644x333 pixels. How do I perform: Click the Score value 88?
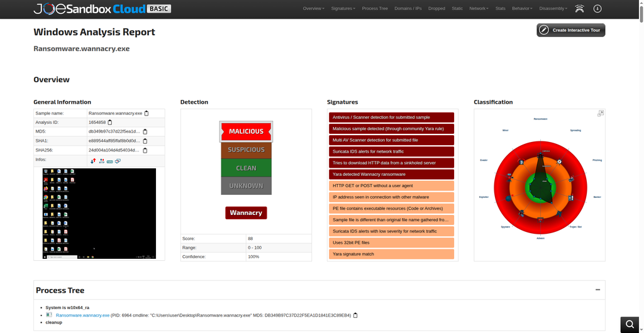(250, 239)
